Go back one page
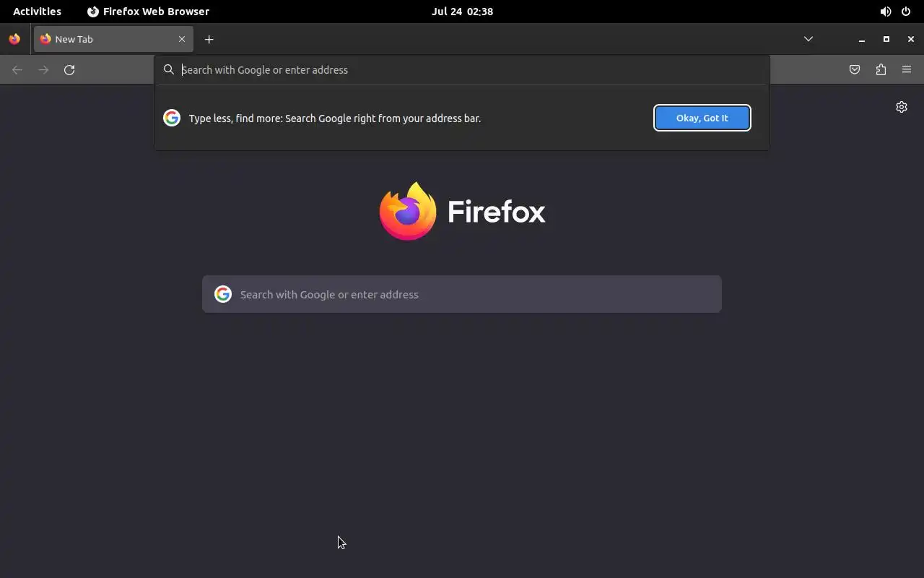Viewport: 924px width, 578px height. pos(17,70)
